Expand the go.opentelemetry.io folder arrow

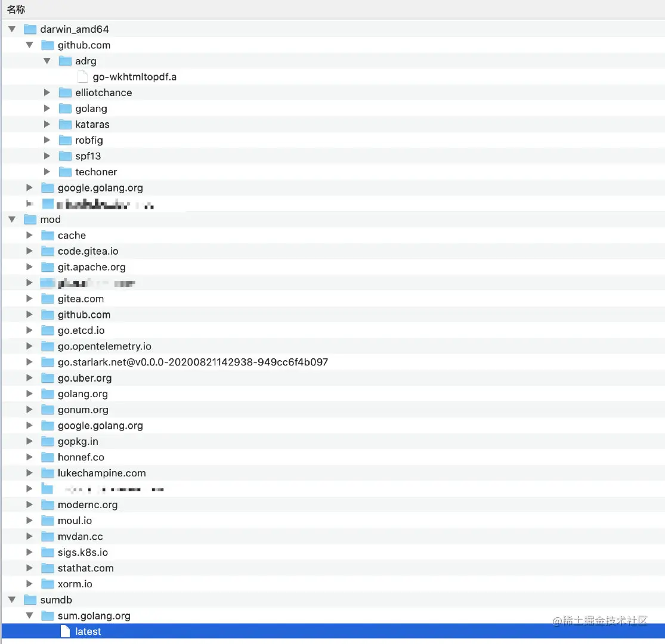coord(29,346)
